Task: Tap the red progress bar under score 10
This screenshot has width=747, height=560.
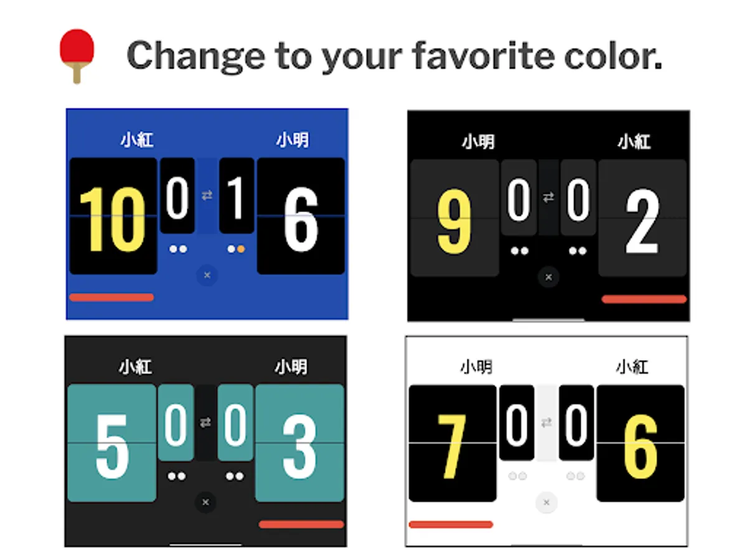Action: point(111,298)
